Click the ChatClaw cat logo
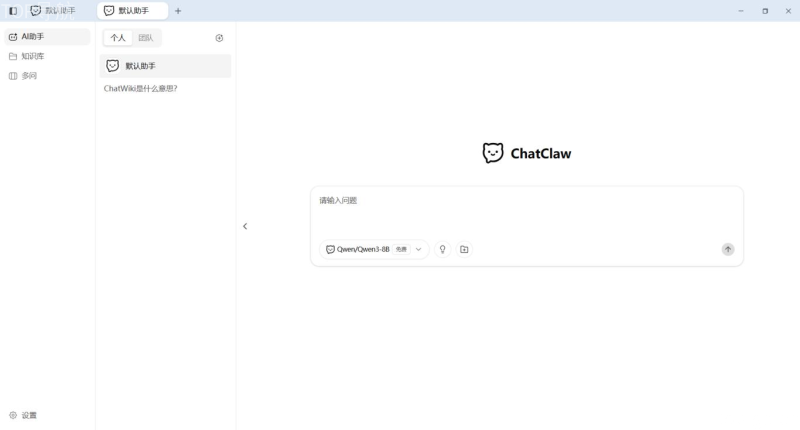Viewport: 800px width, 430px height. tap(493, 153)
